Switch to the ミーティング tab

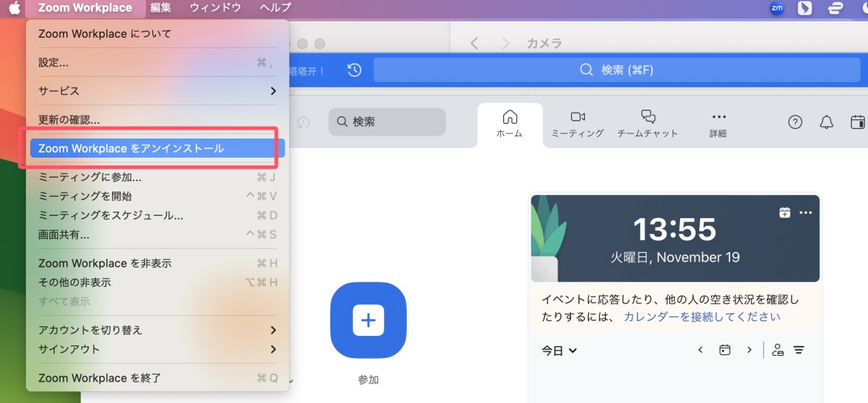[x=578, y=124]
